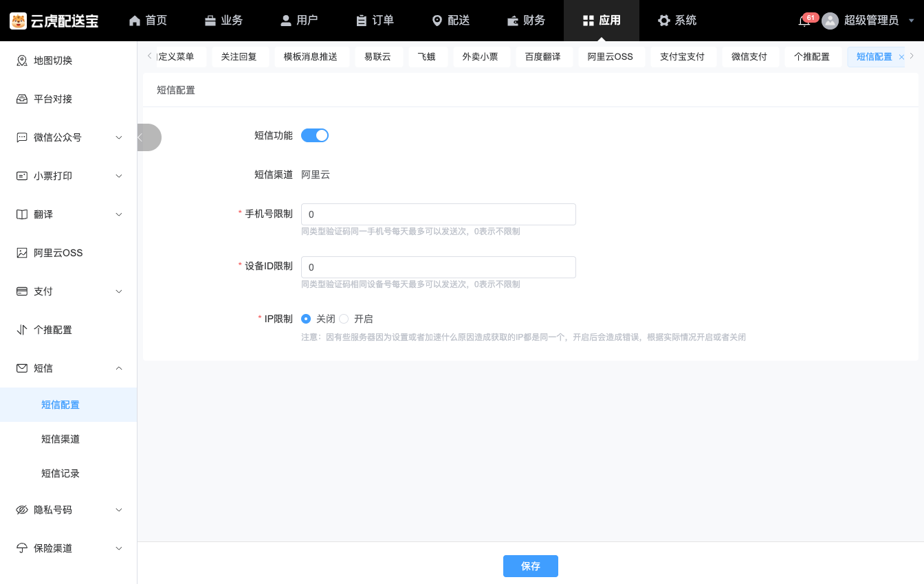Expand the 微信公众号 submenu

119,137
